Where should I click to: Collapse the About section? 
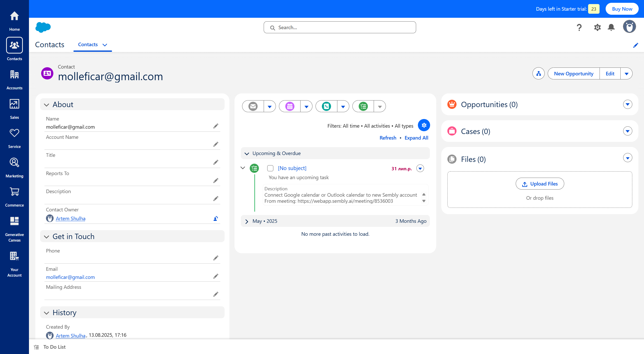(46, 105)
